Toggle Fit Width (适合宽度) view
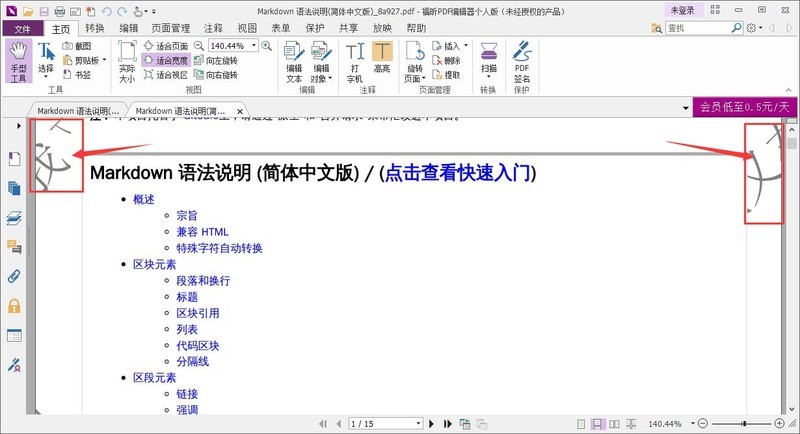This screenshot has width=800, height=434. pos(166,60)
